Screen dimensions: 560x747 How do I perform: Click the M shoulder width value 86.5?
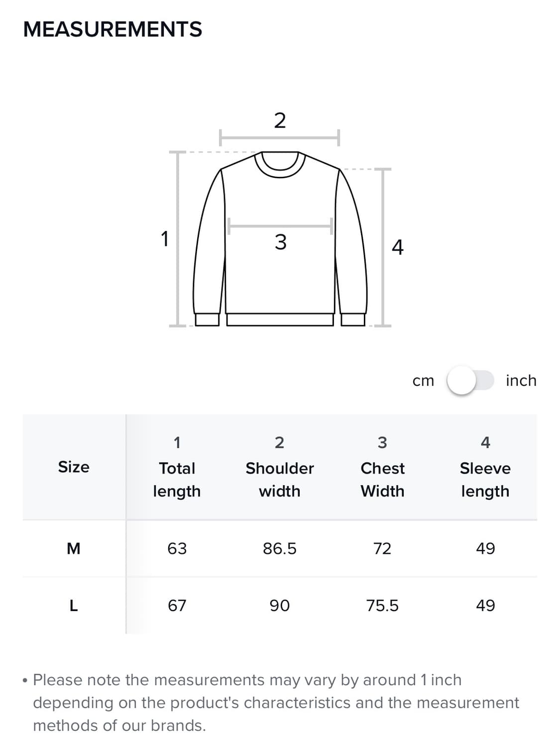coord(280,549)
